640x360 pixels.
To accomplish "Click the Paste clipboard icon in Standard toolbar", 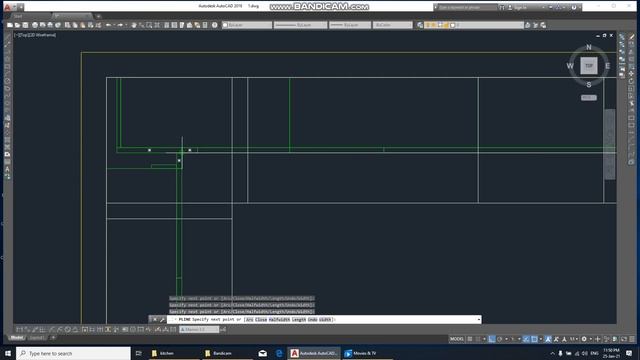I will [x=82, y=25].
